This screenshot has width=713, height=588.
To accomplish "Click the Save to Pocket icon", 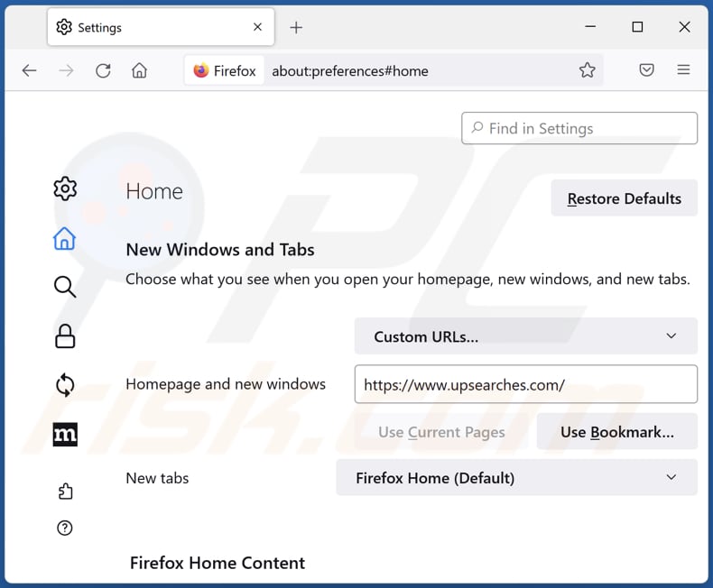I will pyautogui.click(x=646, y=70).
